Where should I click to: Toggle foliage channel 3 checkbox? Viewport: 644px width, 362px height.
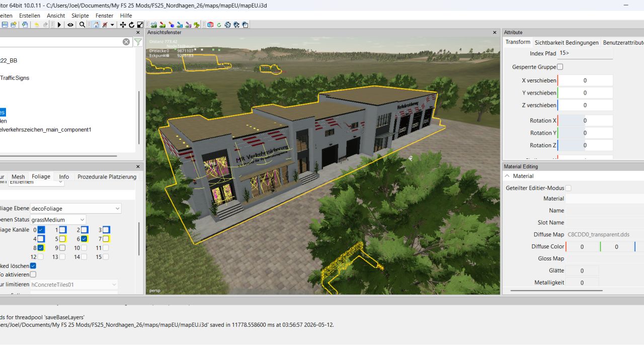(x=106, y=230)
